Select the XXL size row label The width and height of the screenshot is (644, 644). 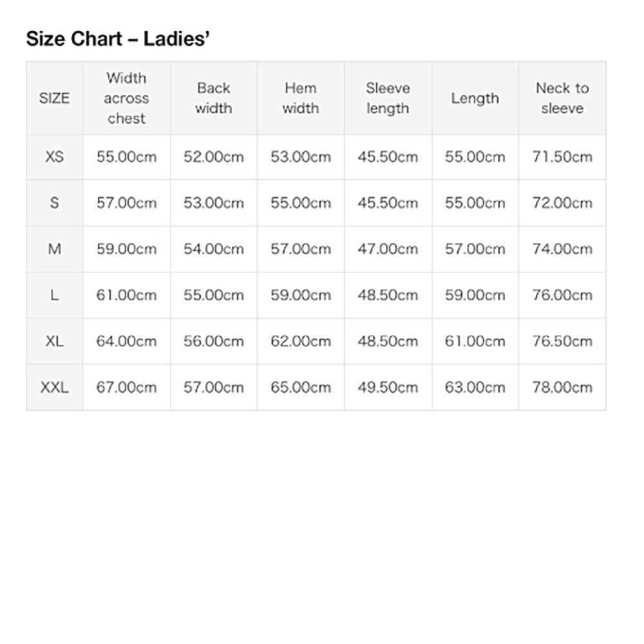tap(55, 387)
